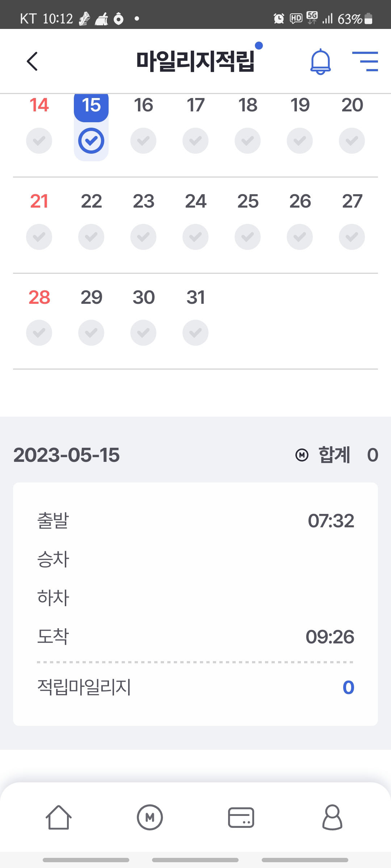Screen dimensions: 391x868
Task: Tap the 출발 time 07:32
Action: point(331,521)
